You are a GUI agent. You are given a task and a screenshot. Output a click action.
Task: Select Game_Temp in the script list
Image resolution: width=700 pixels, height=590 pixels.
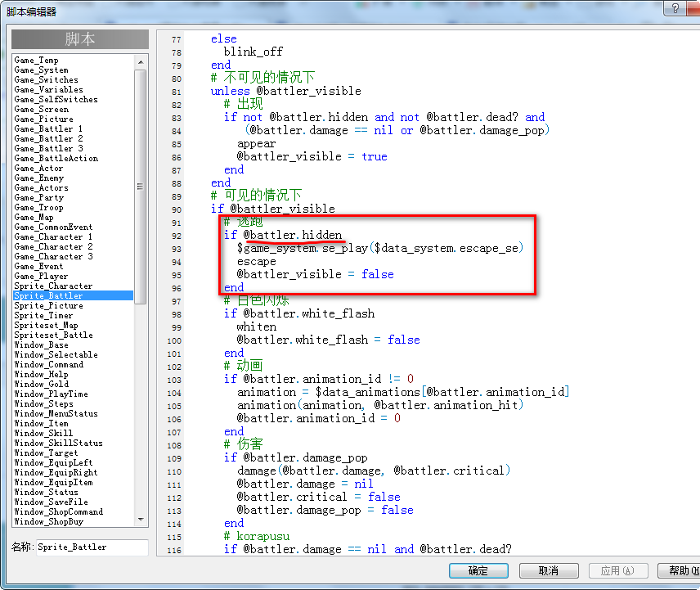point(36,60)
